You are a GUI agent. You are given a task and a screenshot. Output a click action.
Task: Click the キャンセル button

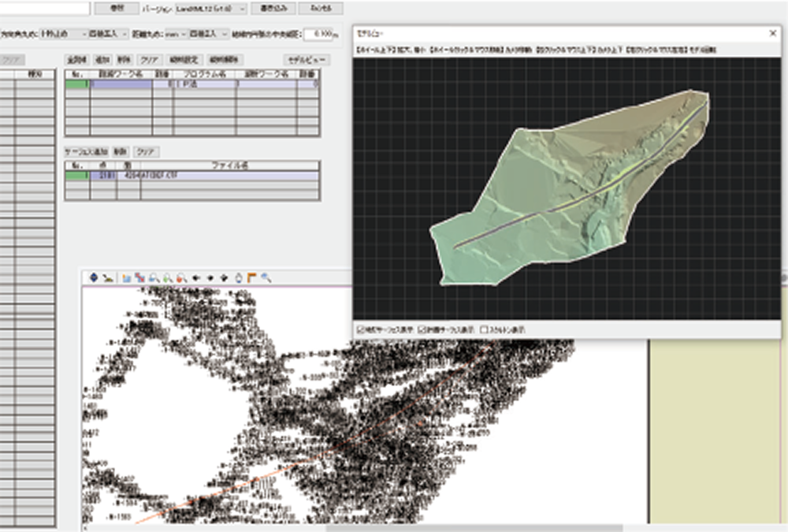pyautogui.click(x=321, y=8)
